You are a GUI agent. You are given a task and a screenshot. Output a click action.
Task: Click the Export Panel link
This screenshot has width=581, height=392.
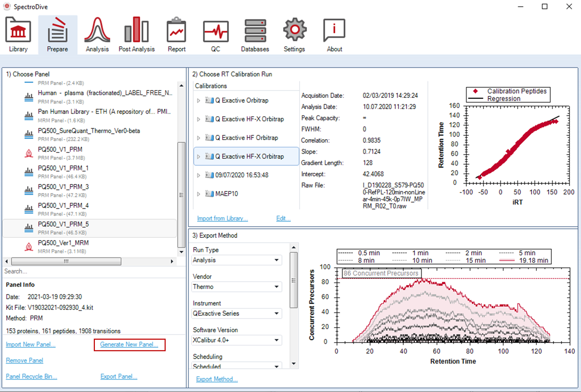(119, 376)
